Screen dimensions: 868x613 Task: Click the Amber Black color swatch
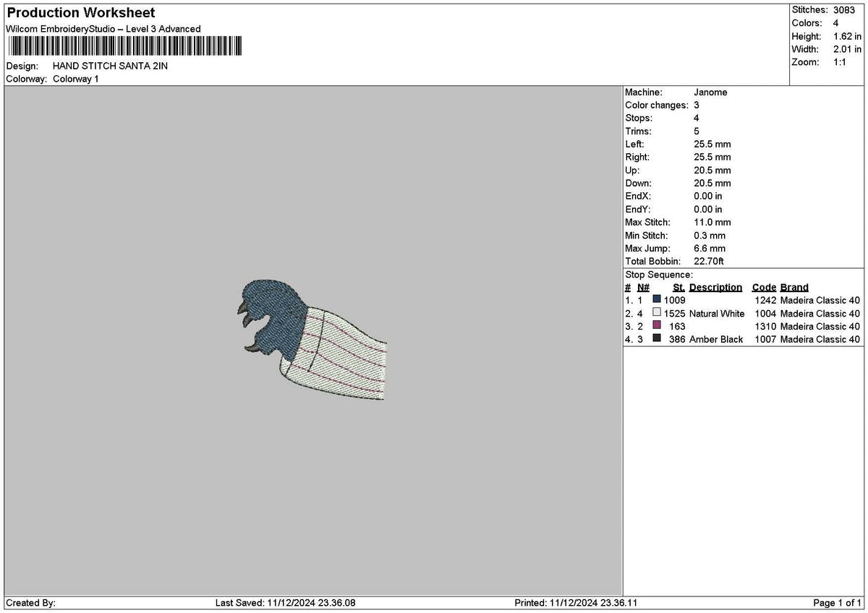(657, 338)
